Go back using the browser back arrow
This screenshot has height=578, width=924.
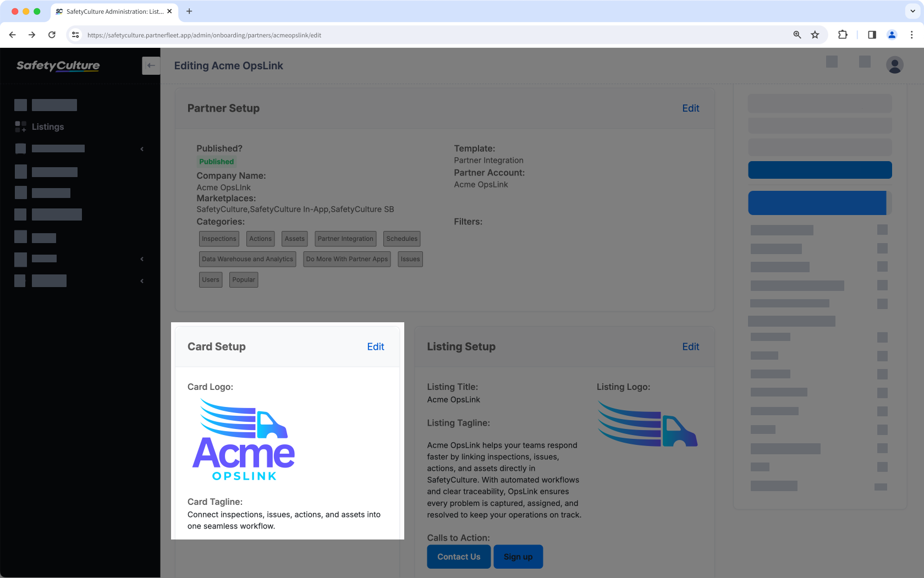[13, 35]
